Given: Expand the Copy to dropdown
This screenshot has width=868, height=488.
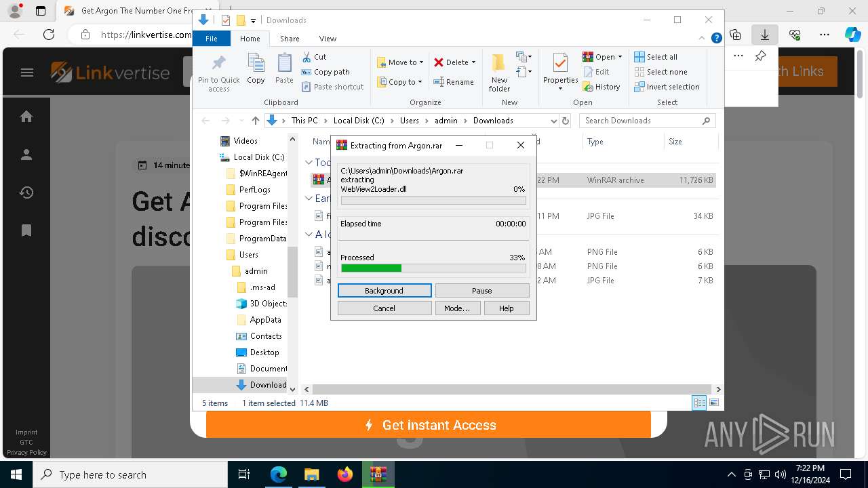Looking at the screenshot, I should (x=420, y=82).
